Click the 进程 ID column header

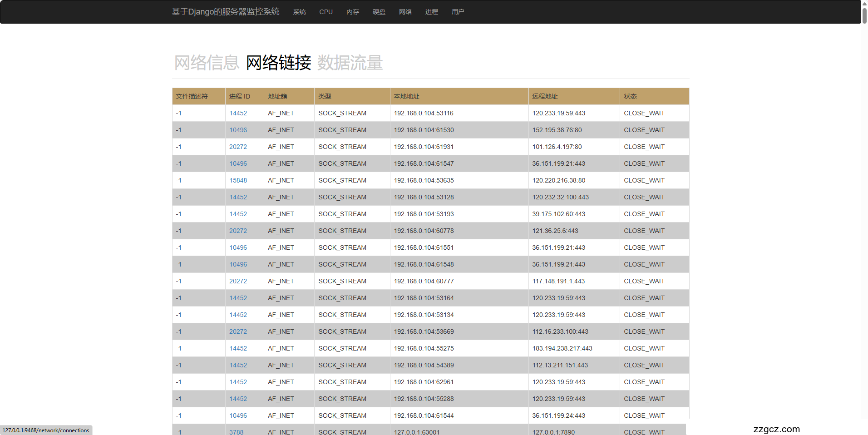pyautogui.click(x=239, y=96)
